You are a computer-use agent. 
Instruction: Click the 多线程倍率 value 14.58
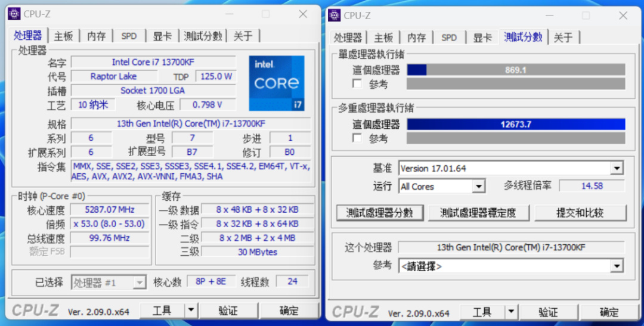click(x=592, y=185)
